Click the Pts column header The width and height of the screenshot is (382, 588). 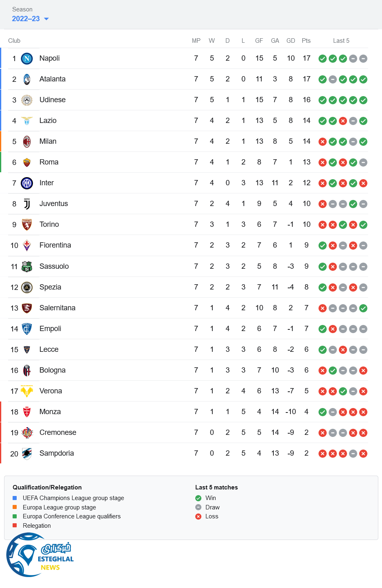pyautogui.click(x=306, y=41)
